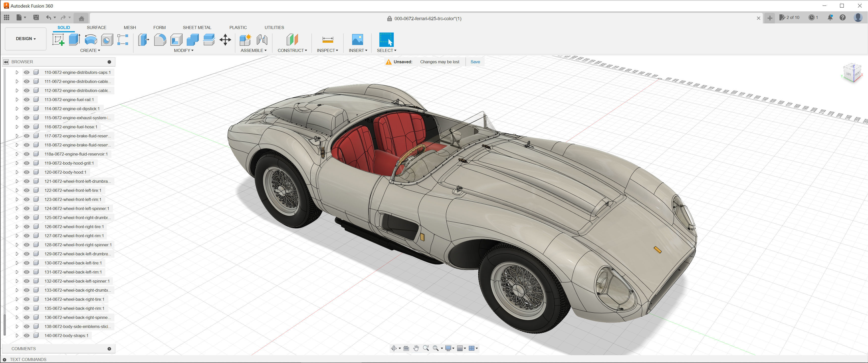Viewport: 868px width, 363px height.
Task: Click the Pan hand icon
Action: [x=416, y=348]
